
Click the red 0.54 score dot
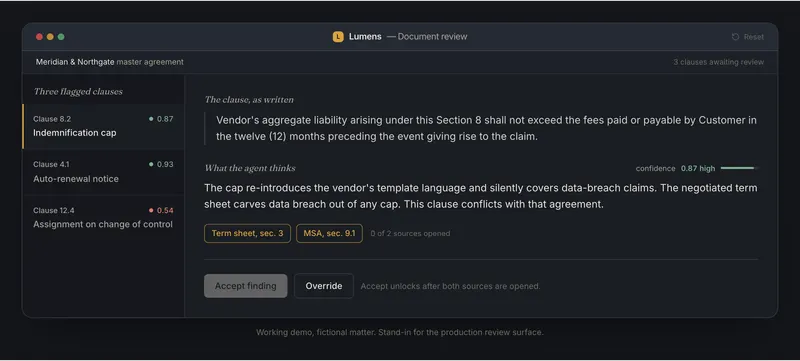(x=151, y=210)
